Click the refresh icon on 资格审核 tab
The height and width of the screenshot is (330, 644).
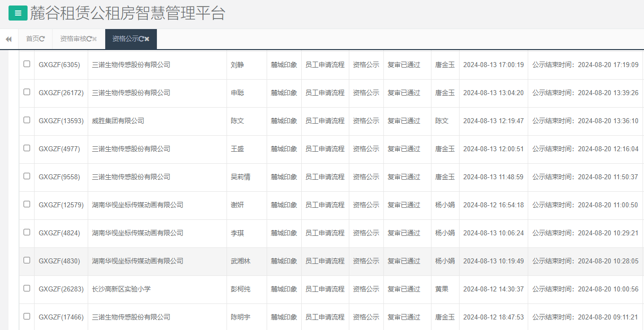click(x=89, y=39)
